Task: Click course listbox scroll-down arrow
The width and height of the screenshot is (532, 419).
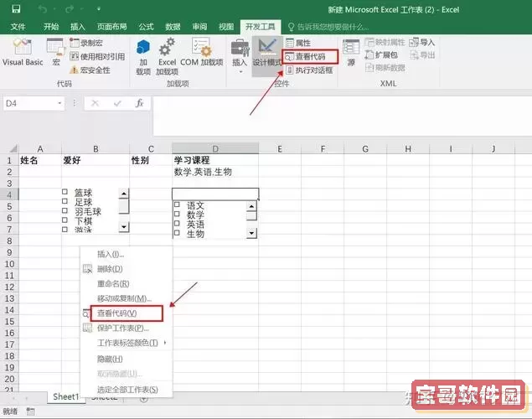Action: [251, 233]
